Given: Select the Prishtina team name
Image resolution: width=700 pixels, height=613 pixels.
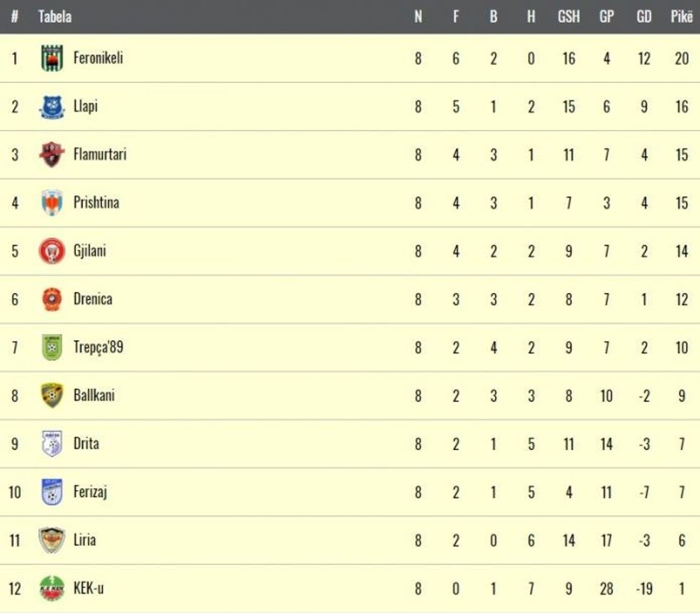Looking at the screenshot, I should (x=96, y=203).
